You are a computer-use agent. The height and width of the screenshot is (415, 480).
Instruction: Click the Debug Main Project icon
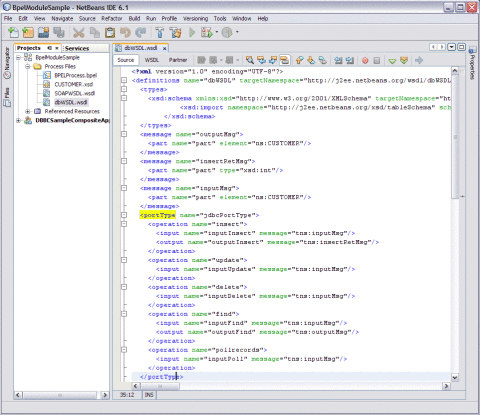[x=206, y=32]
